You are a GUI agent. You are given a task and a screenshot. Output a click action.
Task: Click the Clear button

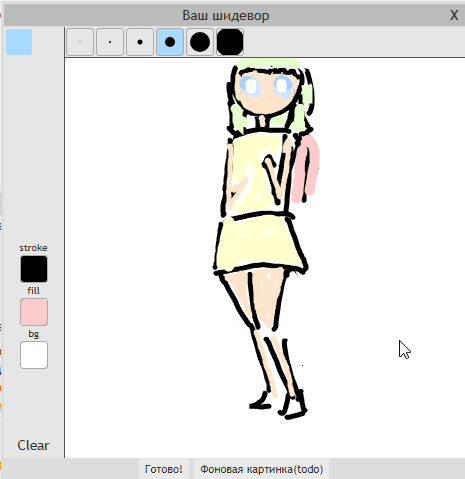tap(33, 445)
